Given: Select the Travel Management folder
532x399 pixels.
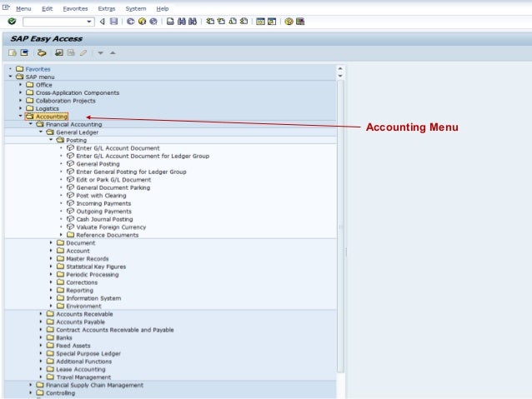Looking at the screenshot, I should pyautogui.click(x=83, y=377).
